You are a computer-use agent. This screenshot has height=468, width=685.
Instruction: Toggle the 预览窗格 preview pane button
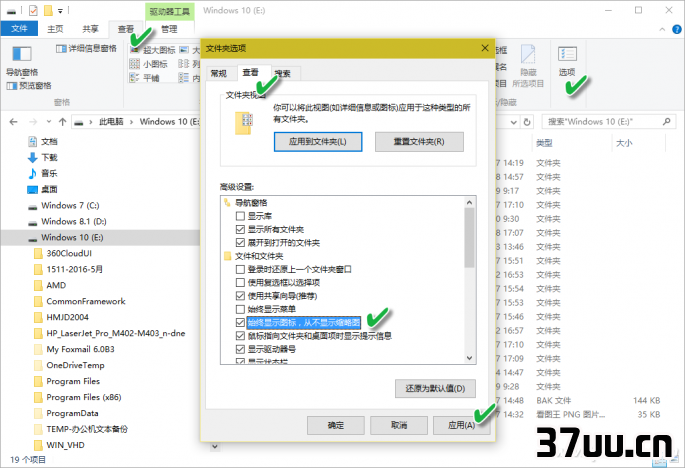pos(29,86)
